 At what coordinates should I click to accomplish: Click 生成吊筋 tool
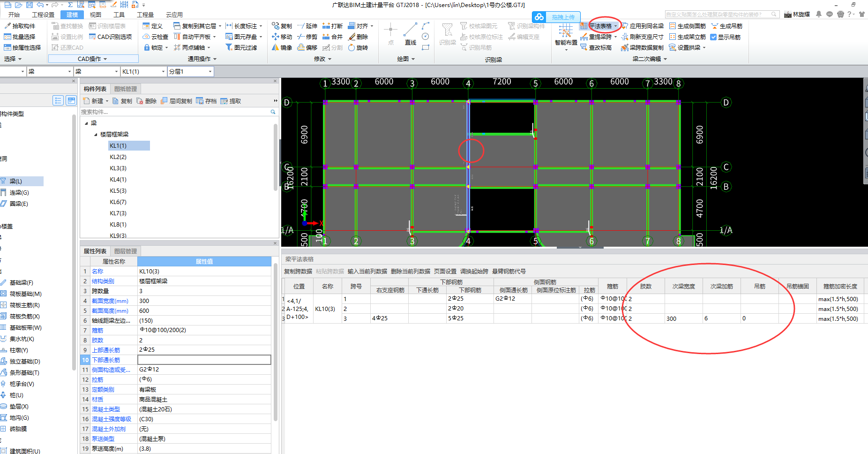[727, 26]
